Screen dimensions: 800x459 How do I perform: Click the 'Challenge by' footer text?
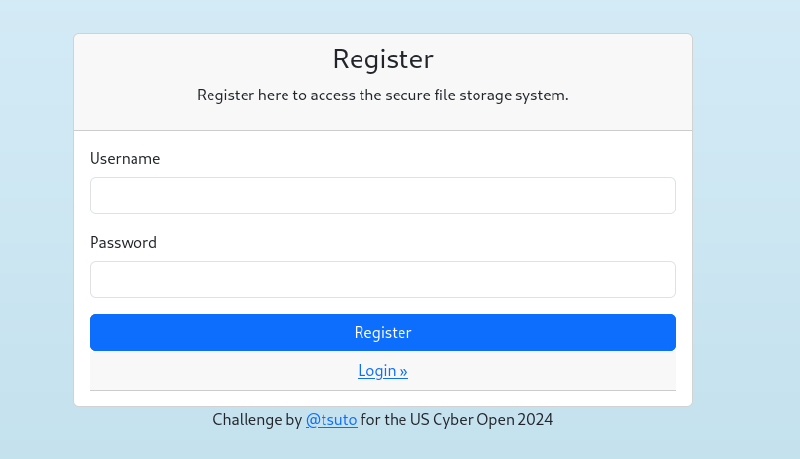256,420
